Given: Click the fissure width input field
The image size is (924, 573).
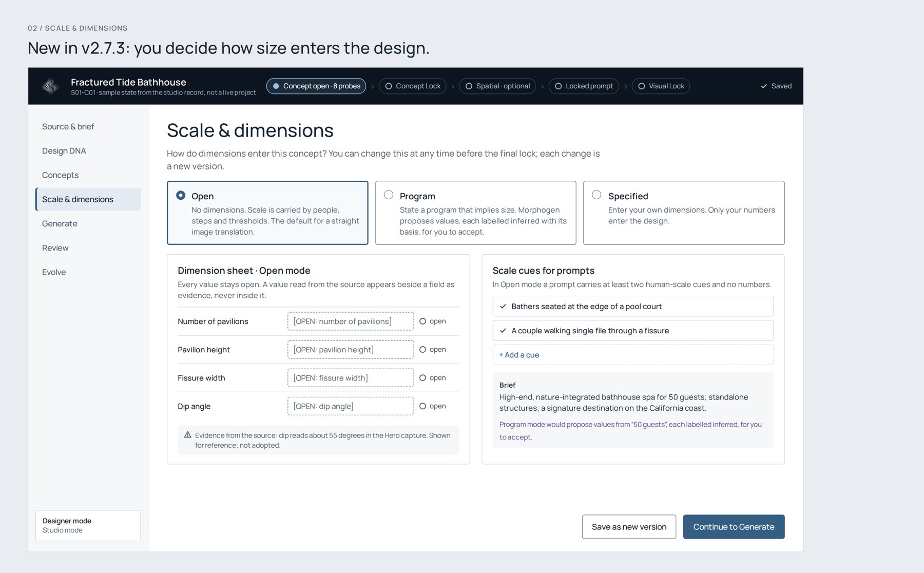Looking at the screenshot, I should pos(351,378).
